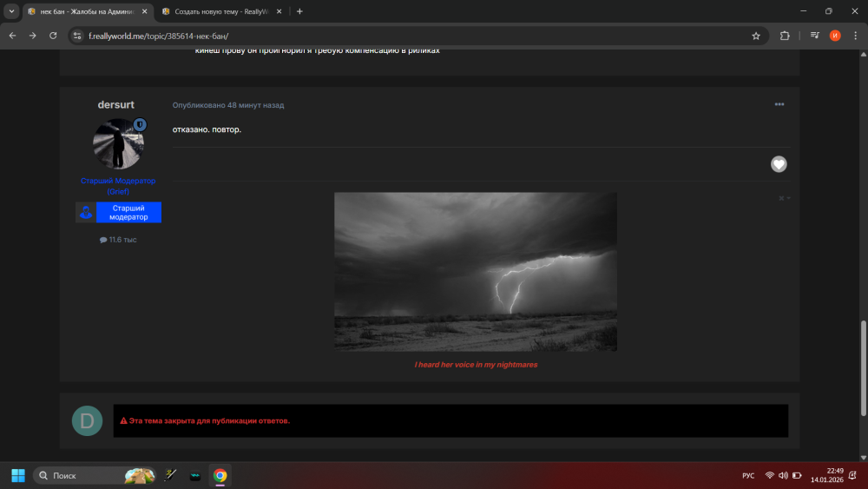Viewport: 868px width, 489px height.
Task: Open the notification center bell icon
Action: [853, 476]
